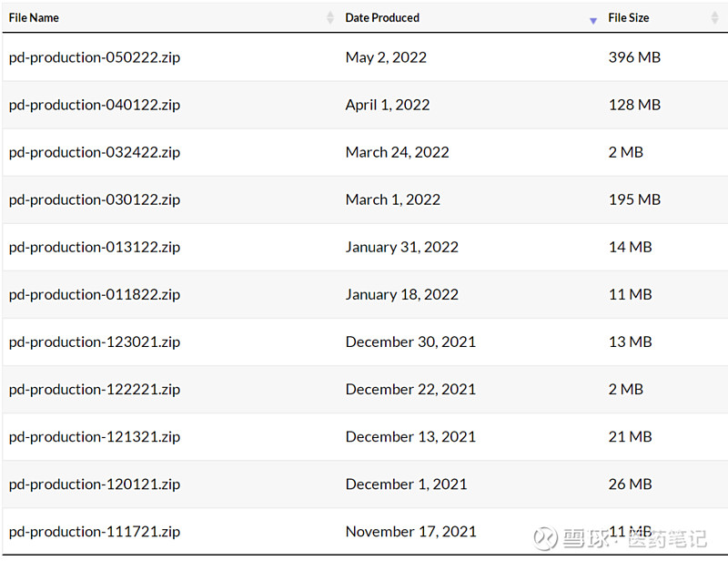The width and height of the screenshot is (728, 561).
Task: Download pd-production-123021.zip file
Action: [x=95, y=342]
